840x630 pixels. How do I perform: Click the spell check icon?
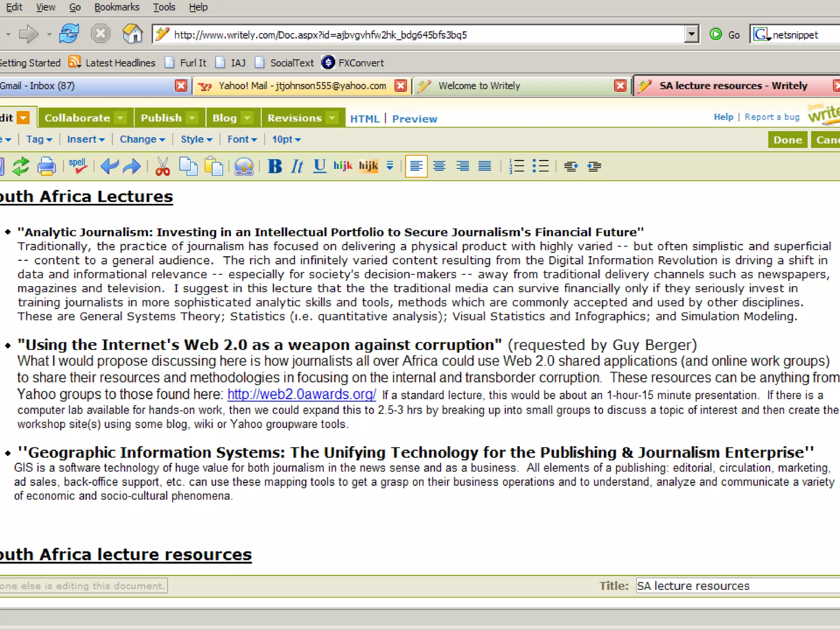coord(78,166)
